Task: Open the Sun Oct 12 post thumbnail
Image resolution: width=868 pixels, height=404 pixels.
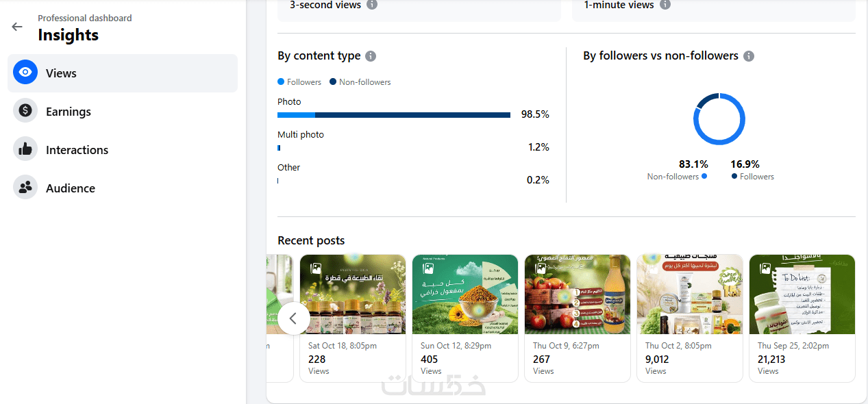Action: [465, 294]
